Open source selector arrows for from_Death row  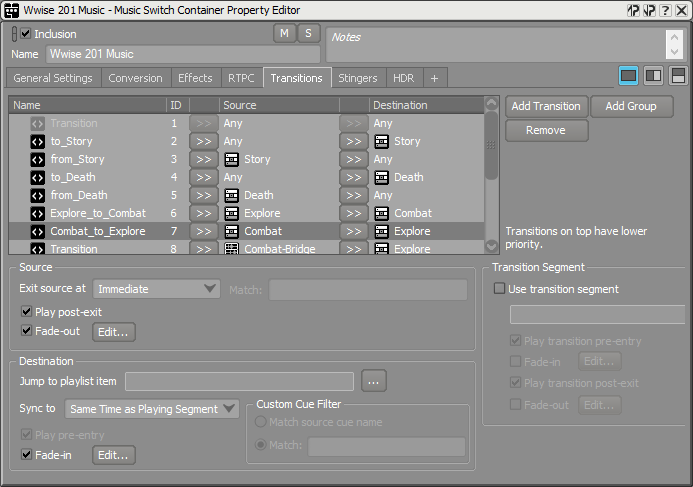[204, 195]
